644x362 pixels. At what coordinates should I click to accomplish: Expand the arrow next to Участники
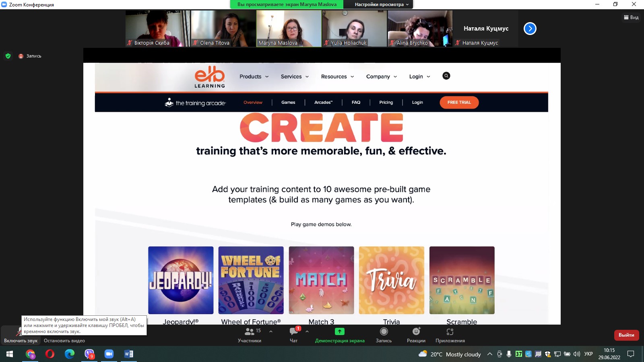point(271,331)
